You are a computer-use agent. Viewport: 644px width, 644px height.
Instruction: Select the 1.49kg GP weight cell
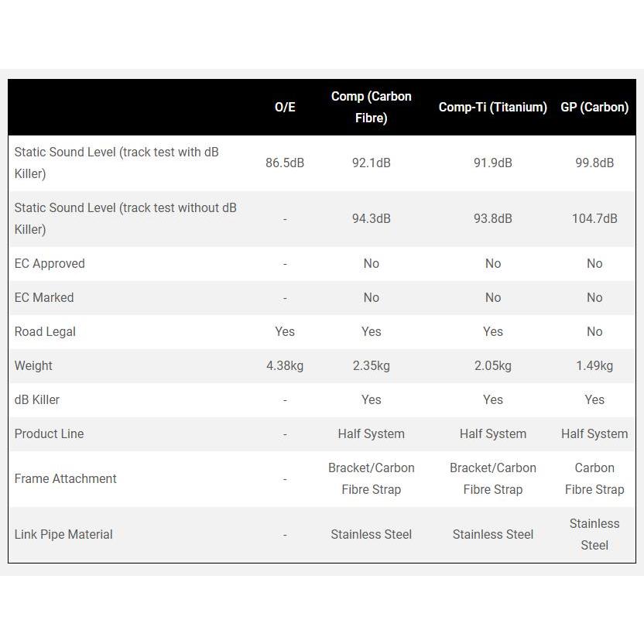[594, 365]
